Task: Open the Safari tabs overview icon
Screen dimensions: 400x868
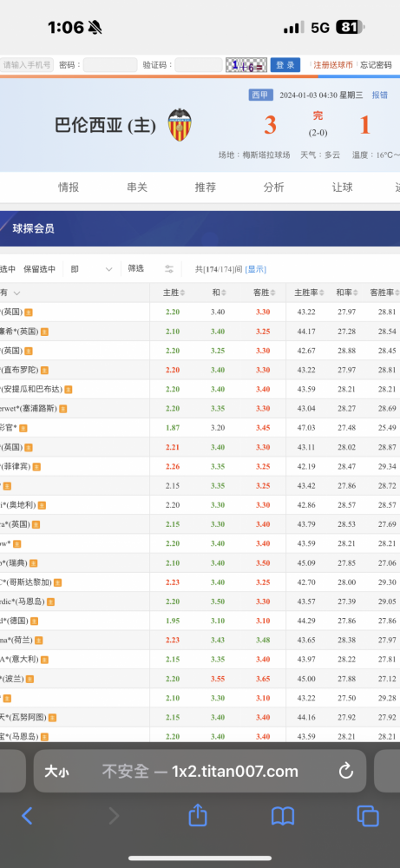Action: point(368,816)
